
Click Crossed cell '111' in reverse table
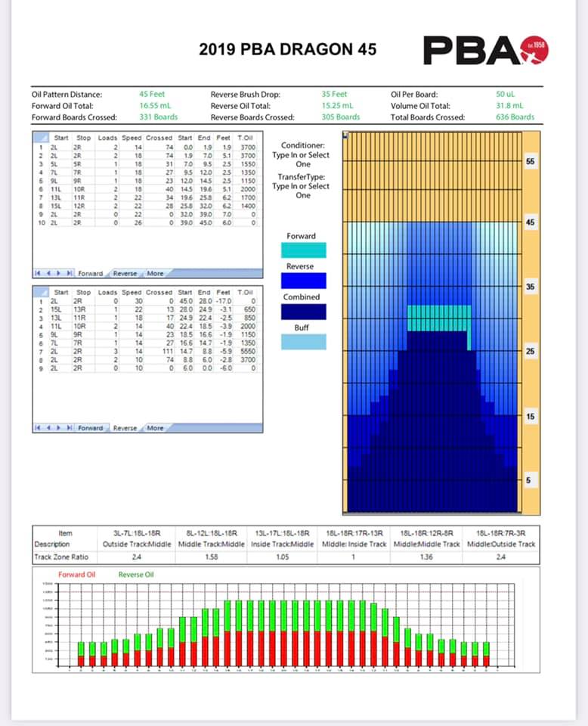pyautogui.click(x=168, y=352)
